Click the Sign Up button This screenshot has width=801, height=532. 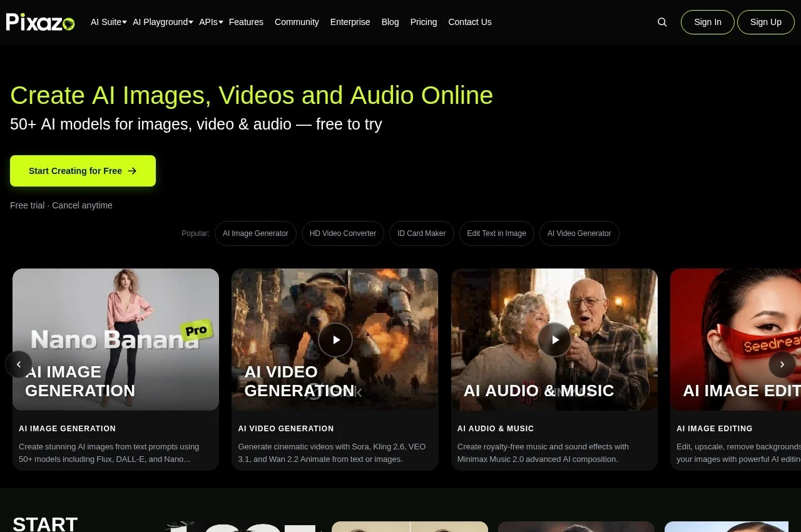tap(766, 22)
